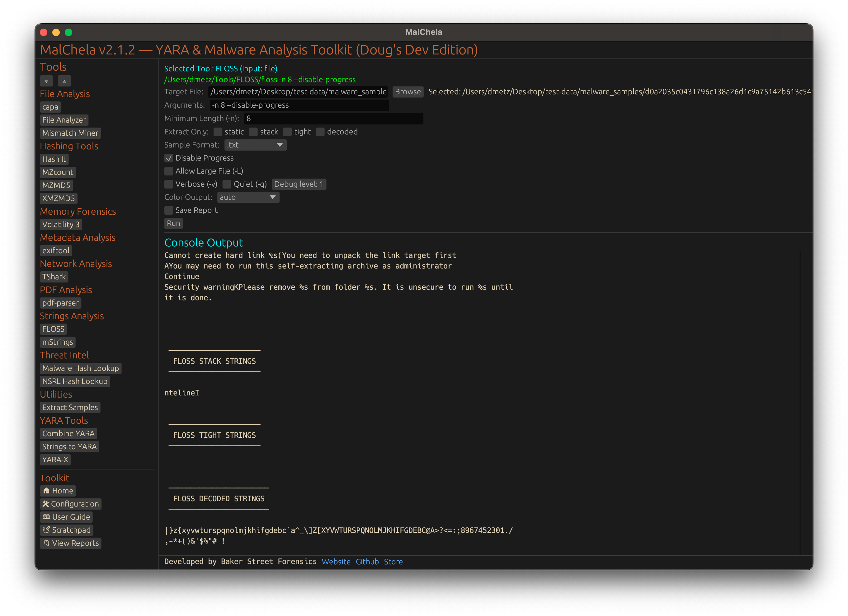Open User Guide with book icon
The height and width of the screenshot is (616, 848).
coord(67,517)
